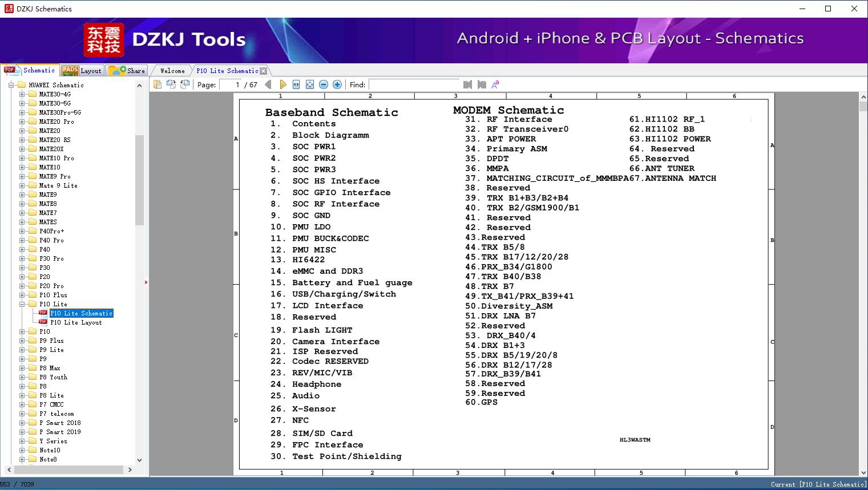Click the tree panel scroll down arrow

point(139,460)
